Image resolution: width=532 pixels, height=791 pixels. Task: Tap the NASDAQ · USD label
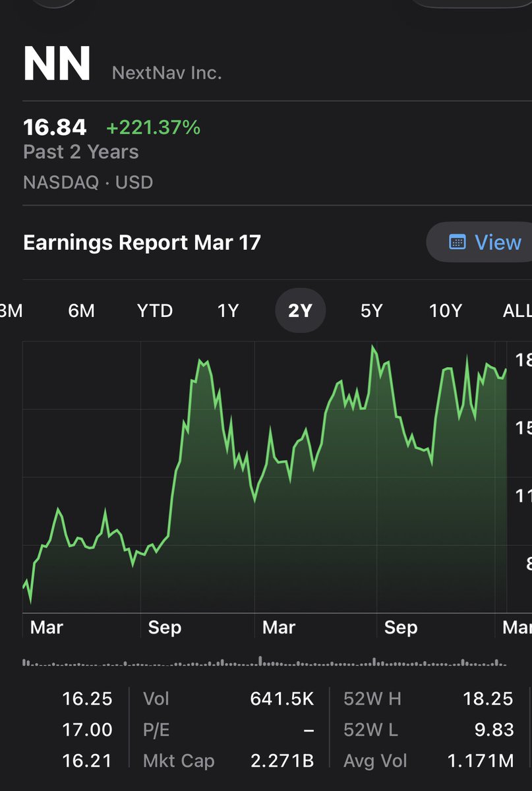click(x=88, y=182)
